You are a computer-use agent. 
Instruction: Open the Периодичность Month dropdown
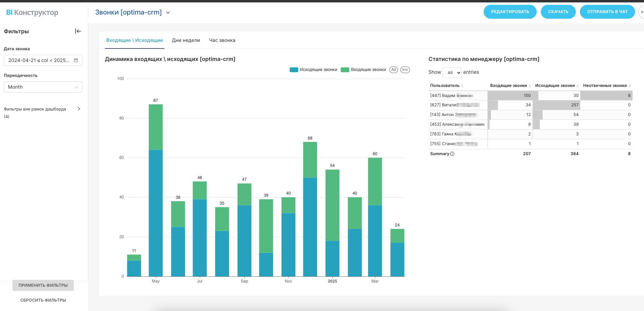click(x=43, y=87)
